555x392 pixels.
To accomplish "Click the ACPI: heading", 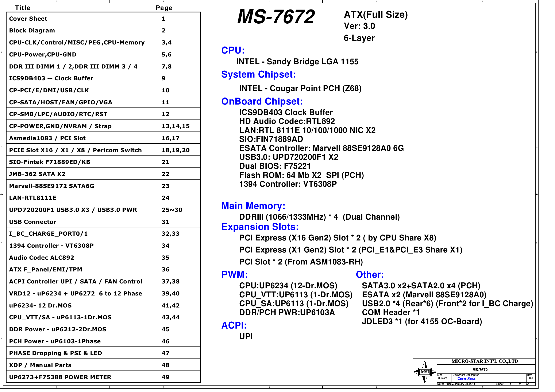I will click(234, 325).
